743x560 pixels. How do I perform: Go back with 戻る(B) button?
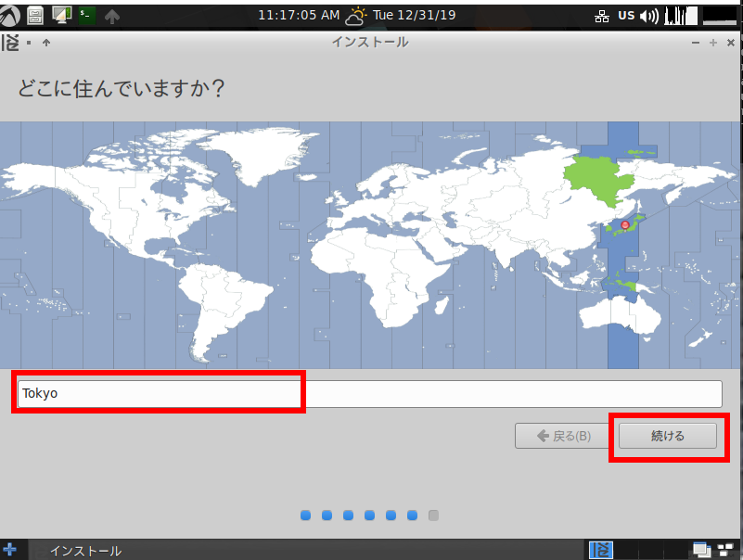tap(564, 436)
